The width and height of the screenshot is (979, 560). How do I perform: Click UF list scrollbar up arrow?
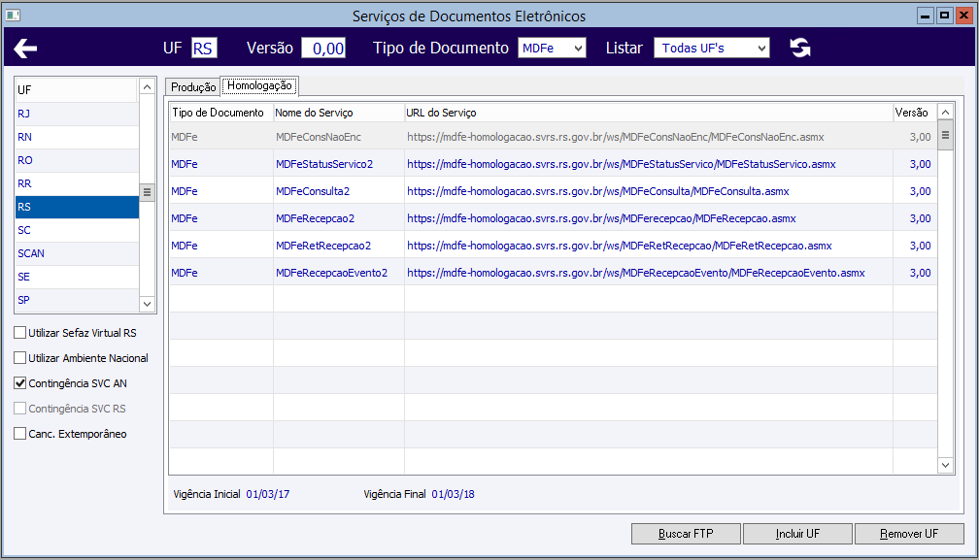147,87
